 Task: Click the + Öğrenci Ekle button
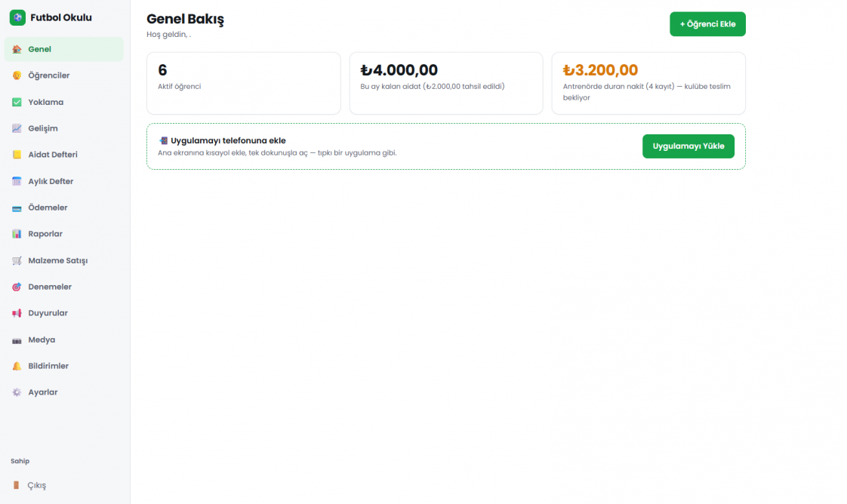point(707,24)
